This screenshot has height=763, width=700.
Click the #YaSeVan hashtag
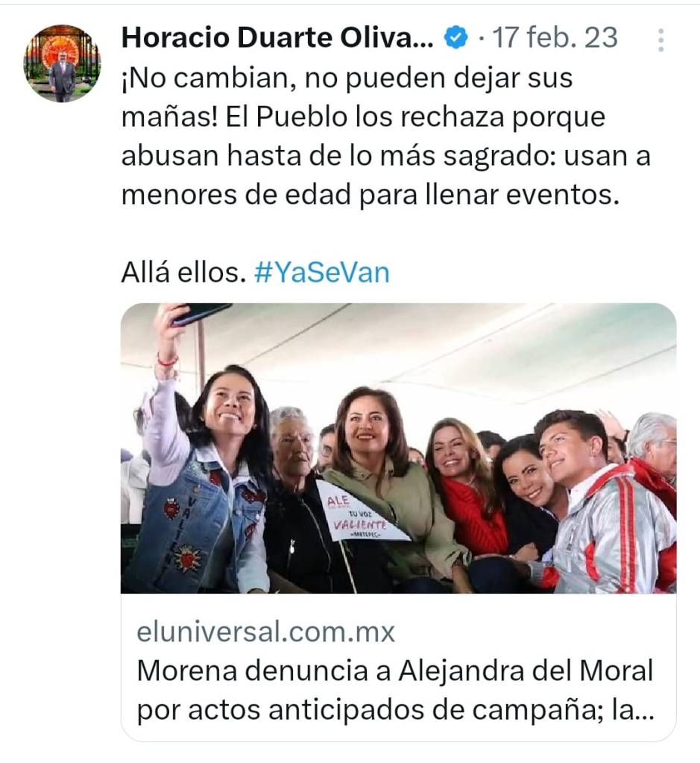pyautogui.click(x=321, y=272)
